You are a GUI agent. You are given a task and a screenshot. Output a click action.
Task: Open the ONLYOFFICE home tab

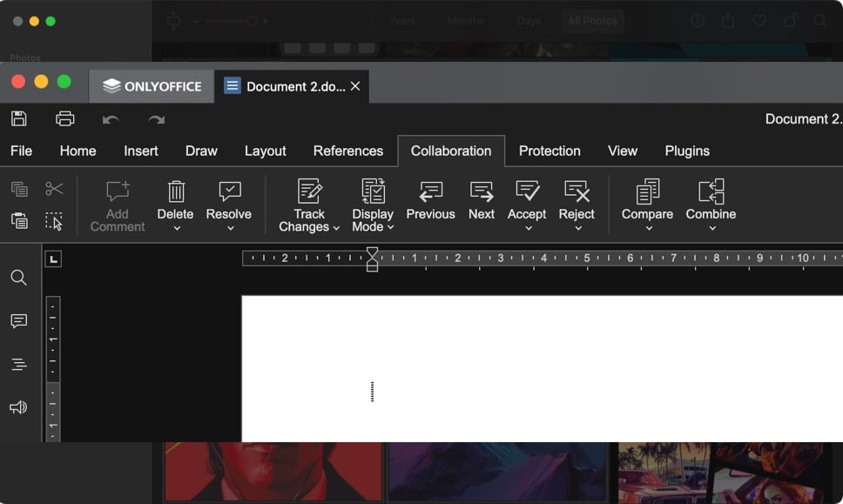click(x=152, y=86)
